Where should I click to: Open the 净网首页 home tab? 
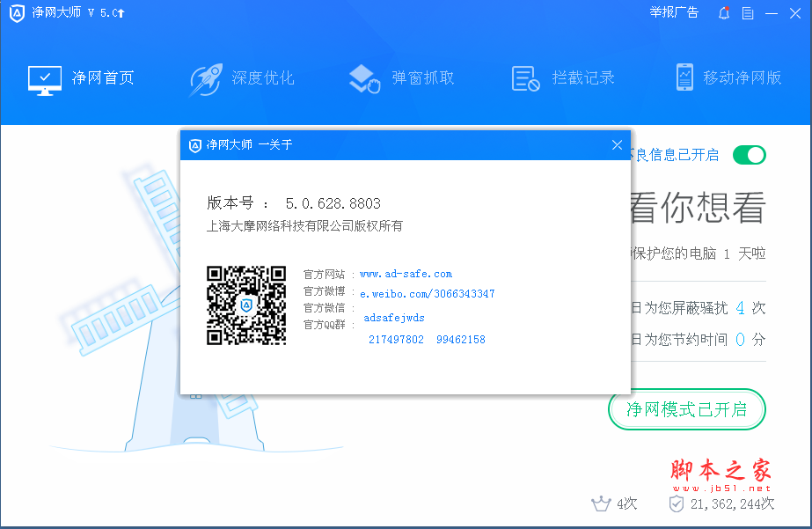(81, 78)
